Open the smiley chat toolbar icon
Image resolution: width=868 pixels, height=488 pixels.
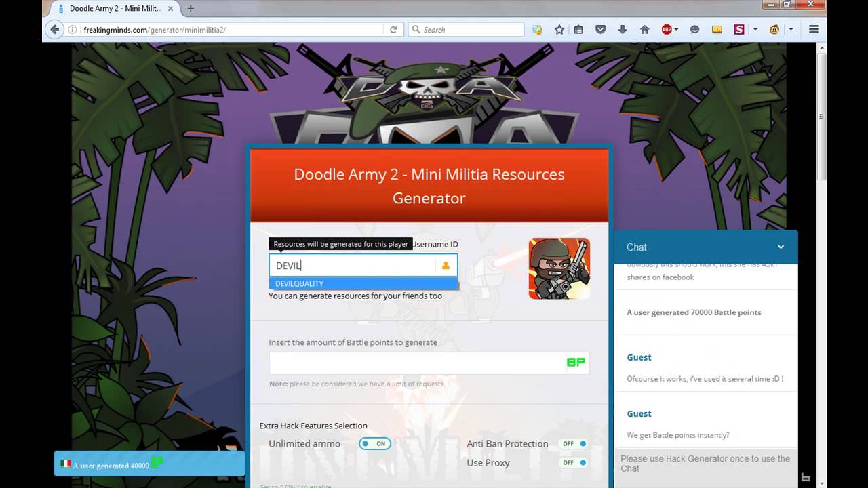tap(694, 30)
